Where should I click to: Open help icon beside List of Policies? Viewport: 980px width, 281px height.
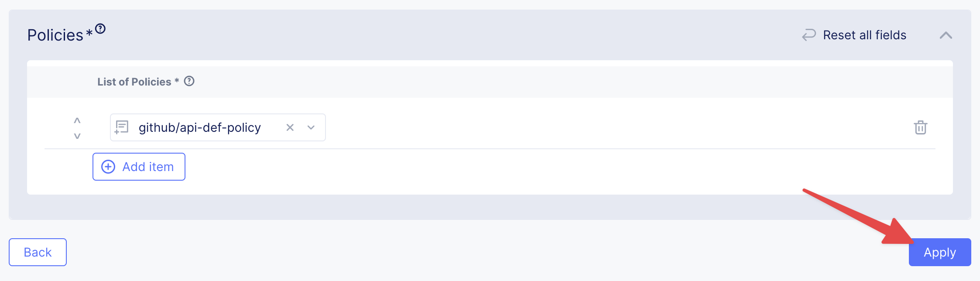pyautogui.click(x=189, y=81)
